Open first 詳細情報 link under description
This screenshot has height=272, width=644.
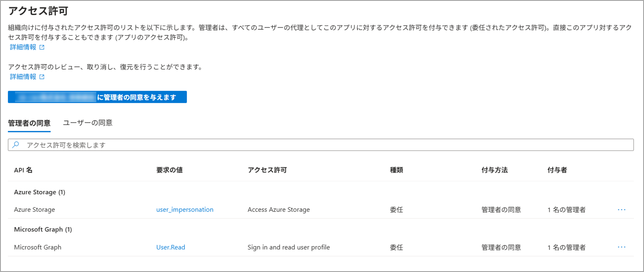tap(23, 47)
